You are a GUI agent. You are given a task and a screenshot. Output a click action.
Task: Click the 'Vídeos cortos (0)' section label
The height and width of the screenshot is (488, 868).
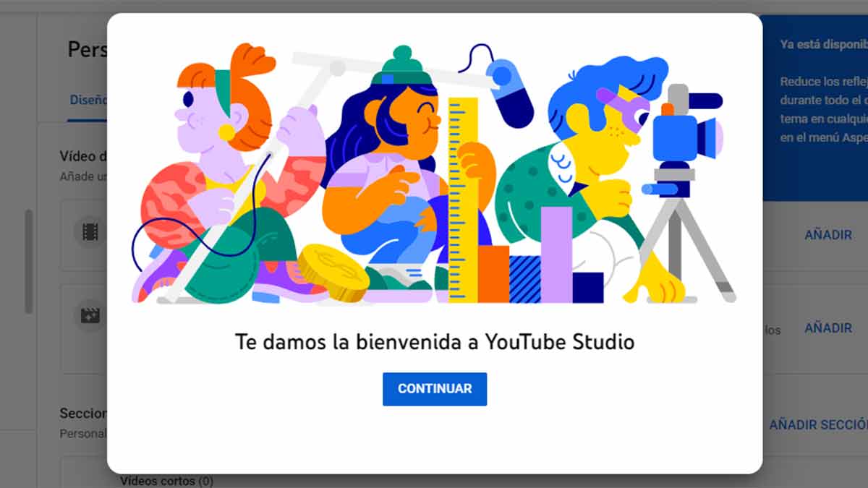pyautogui.click(x=166, y=481)
